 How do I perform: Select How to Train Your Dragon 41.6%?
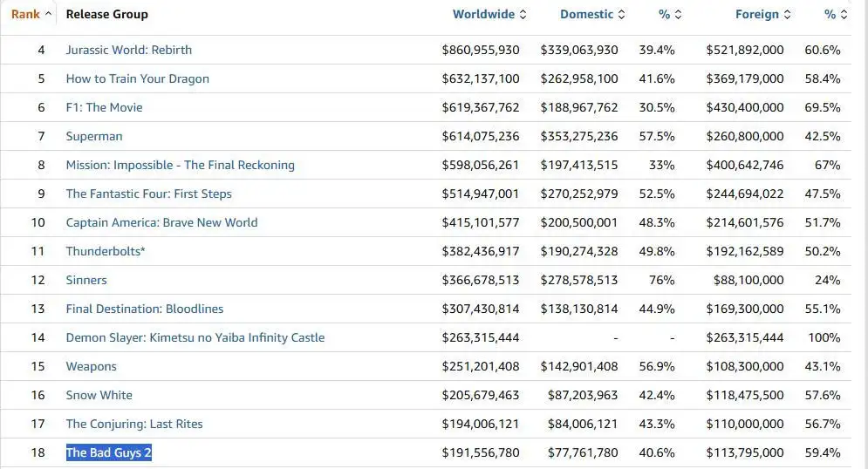click(657, 78)
